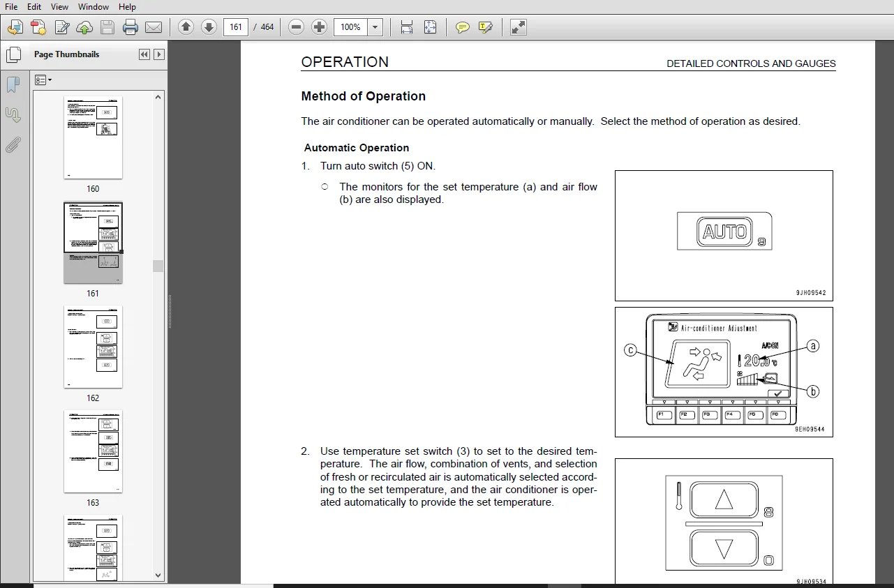Select page 162 thumbnail
The height and width of the screenshot is (588, 894).
(x=93, y=347)
